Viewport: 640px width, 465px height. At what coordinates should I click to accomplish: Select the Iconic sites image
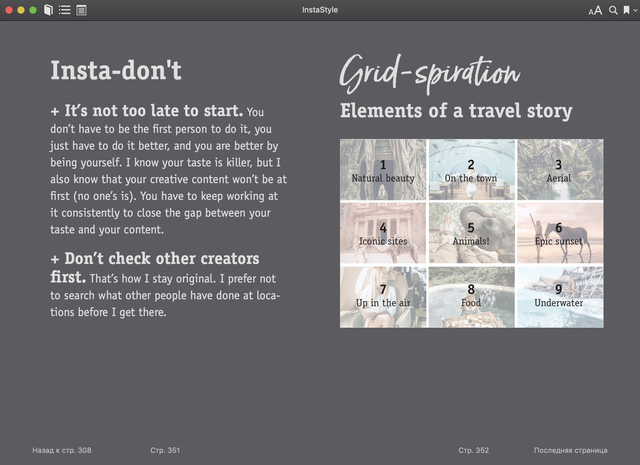[x=383, y=233]
